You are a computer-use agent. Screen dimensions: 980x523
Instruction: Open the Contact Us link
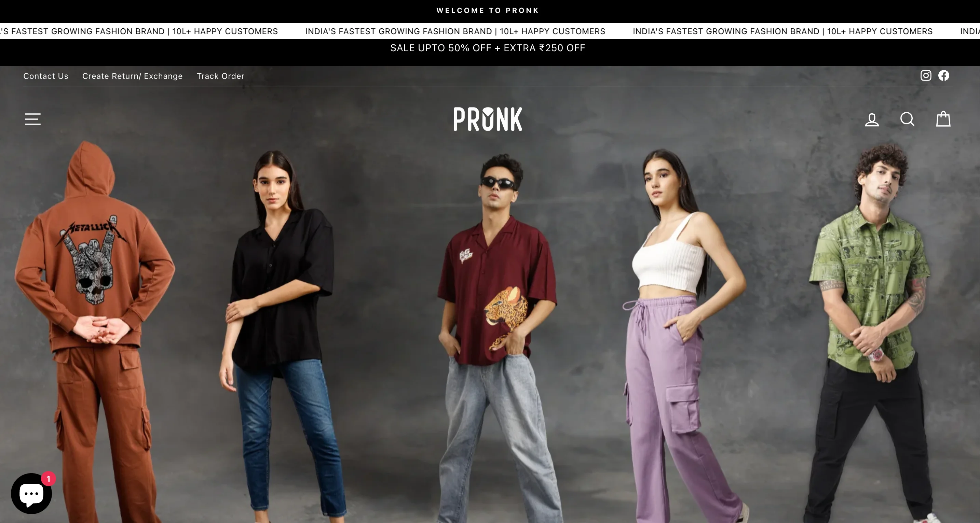(x=46, y=76)
